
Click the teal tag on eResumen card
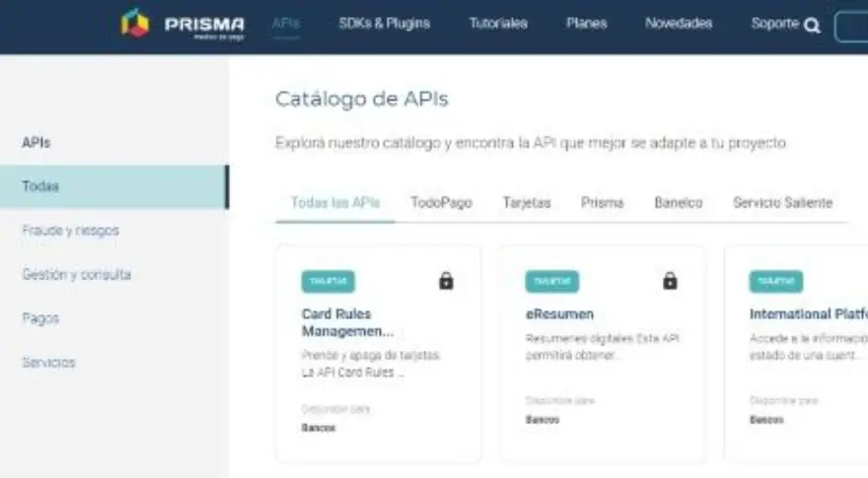tap(552, 281)
